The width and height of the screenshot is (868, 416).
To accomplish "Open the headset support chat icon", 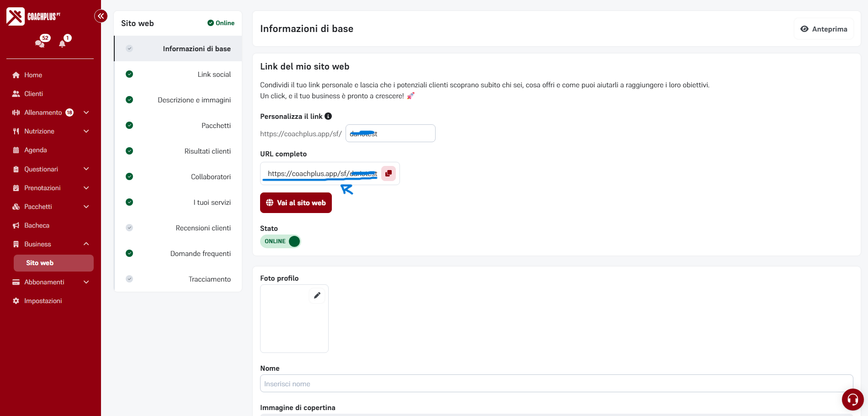I will [852, 400].
